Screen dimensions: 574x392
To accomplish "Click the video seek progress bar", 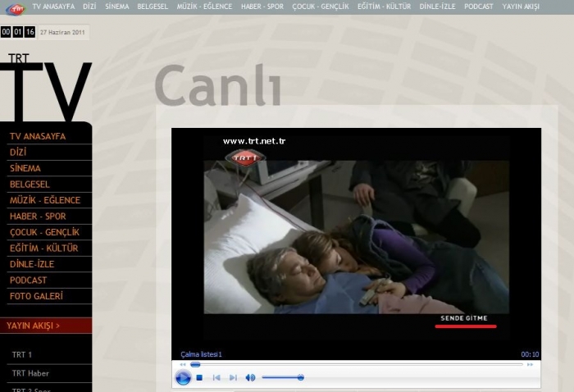I will click(357, 364).
